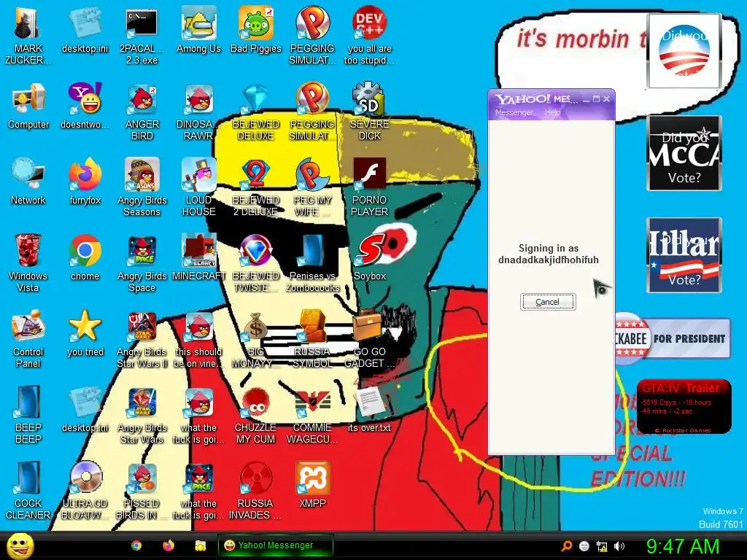Click the smiley Start button
Image resolution: width=747 pixels, height=560 pixels.
(x=20, y=545)
